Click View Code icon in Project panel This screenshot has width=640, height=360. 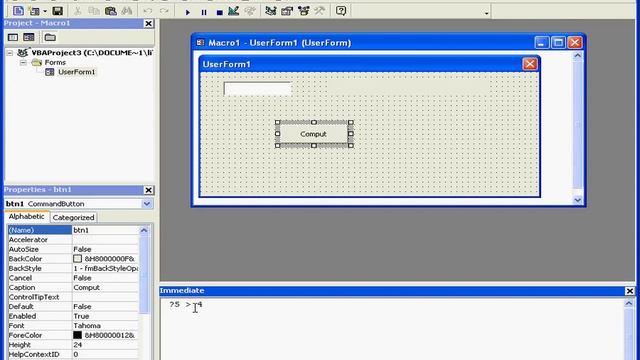pyautogui.click(x=13, y=38)
